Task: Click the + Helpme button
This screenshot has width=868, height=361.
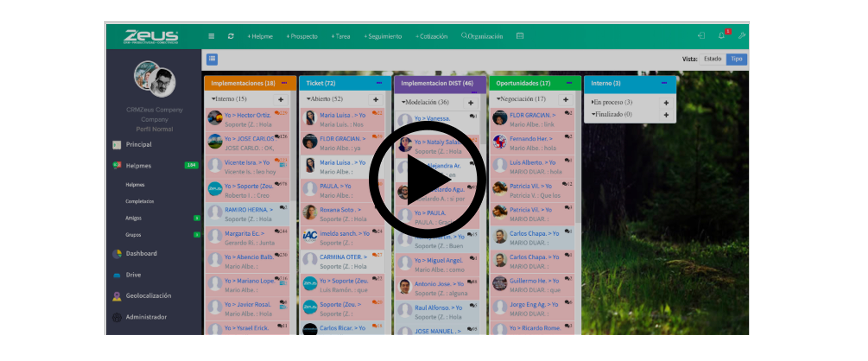Action: pos(260,36)
